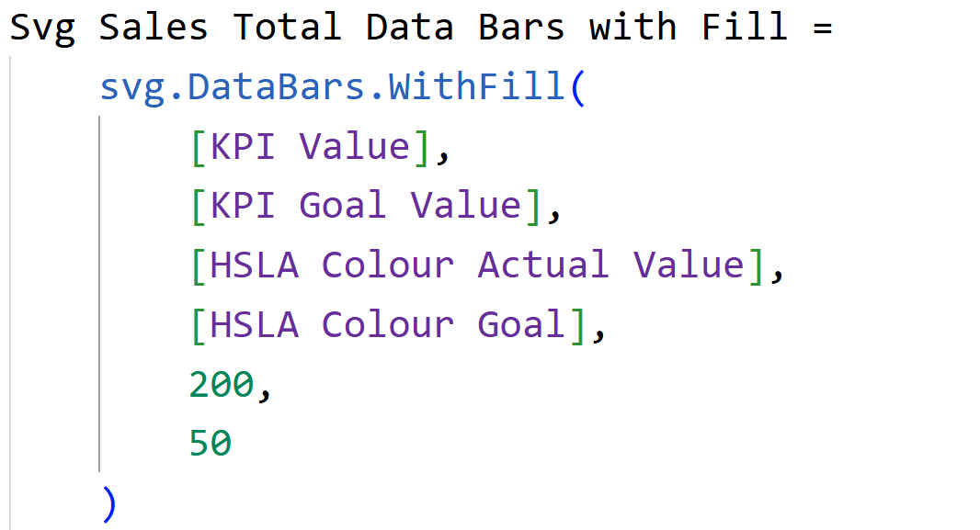Select the [KPI Goal Value] measure reference

click(365, 206)
